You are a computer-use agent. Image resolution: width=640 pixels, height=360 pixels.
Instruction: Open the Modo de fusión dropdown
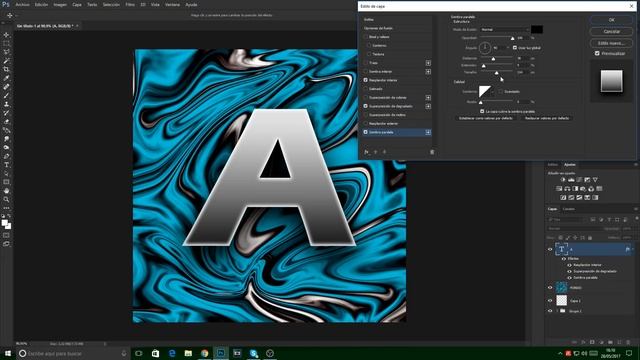pos(504,29)
